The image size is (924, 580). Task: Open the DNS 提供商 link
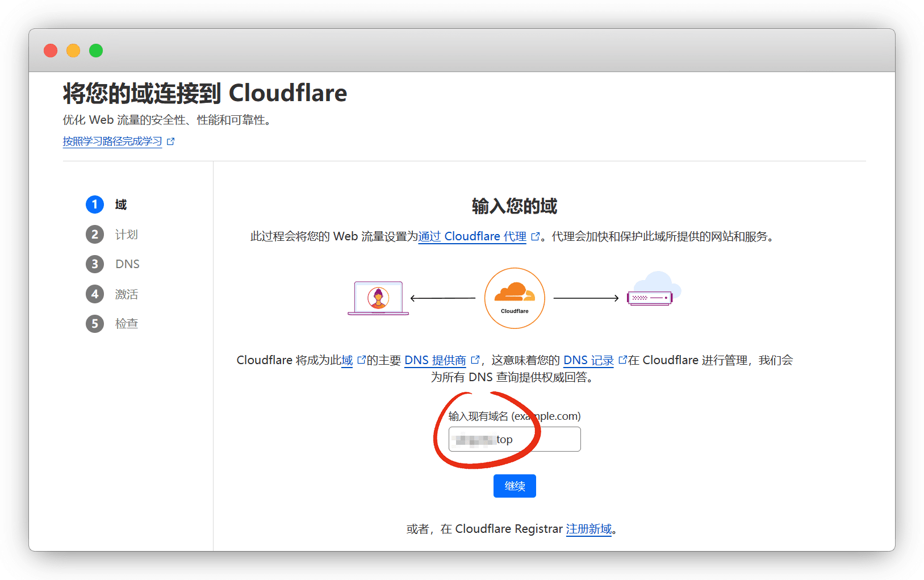(435, 360)
